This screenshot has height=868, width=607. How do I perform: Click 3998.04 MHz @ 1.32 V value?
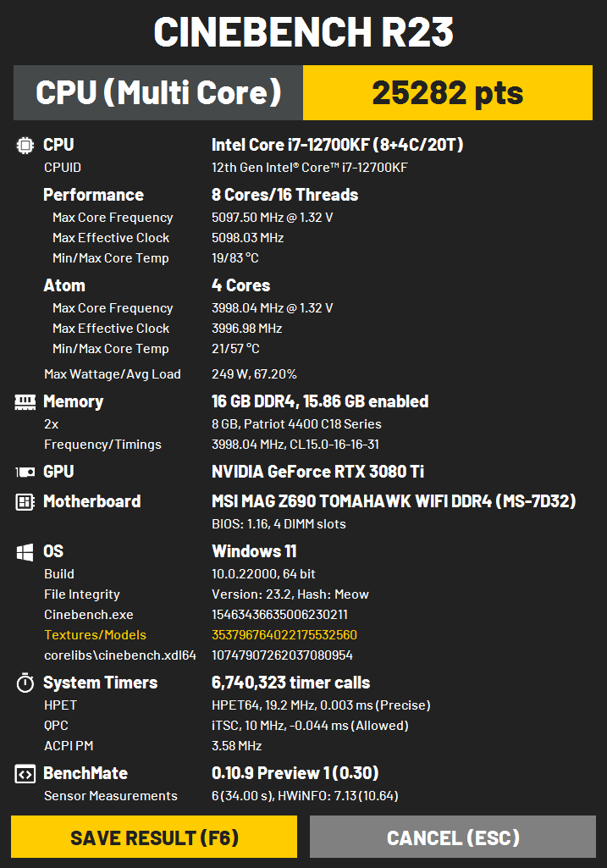point(273,308)
